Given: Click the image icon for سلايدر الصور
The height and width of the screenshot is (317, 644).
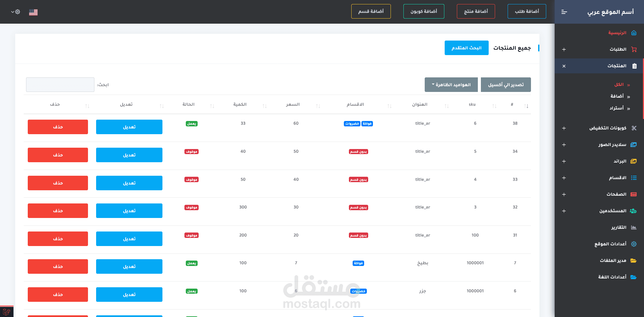Looking at the screenshot, I should (x=634, y=145).
